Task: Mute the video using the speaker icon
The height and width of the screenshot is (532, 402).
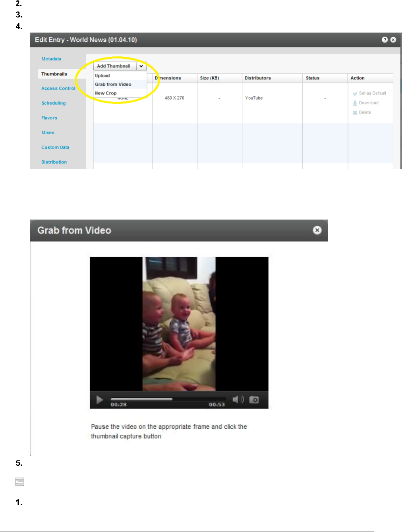Action: point(238,399)
